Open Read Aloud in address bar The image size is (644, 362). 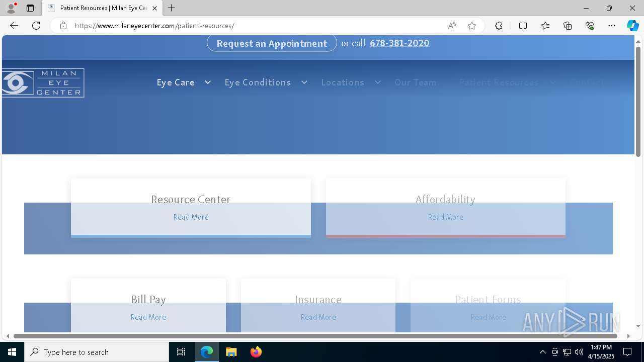pos(452,26)
